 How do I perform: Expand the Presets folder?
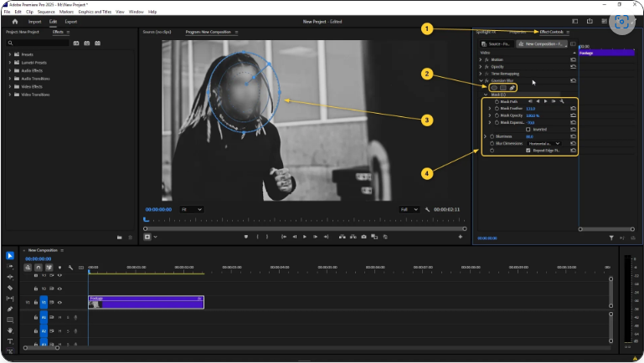9,54
